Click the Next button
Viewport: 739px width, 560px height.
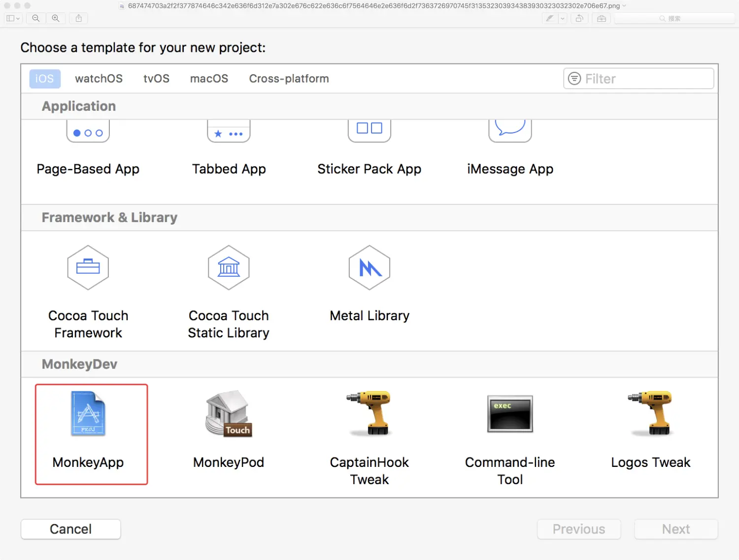pyautogui.click(x=676, y=529)
